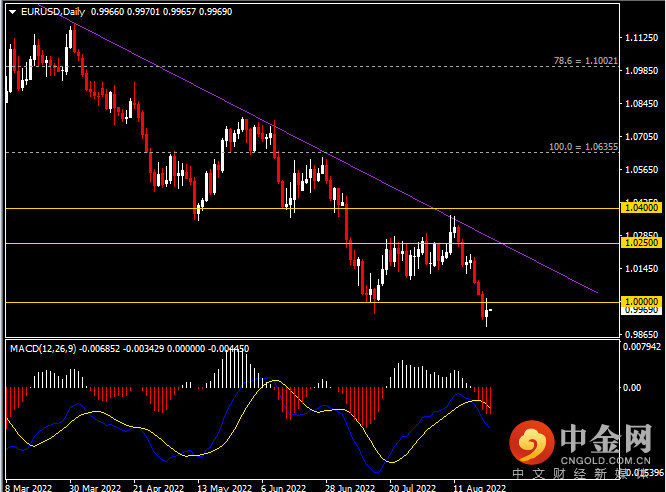Click the 6 Jun 2022 date label
This screenshot has width=666, height=492.
(283, 488)
